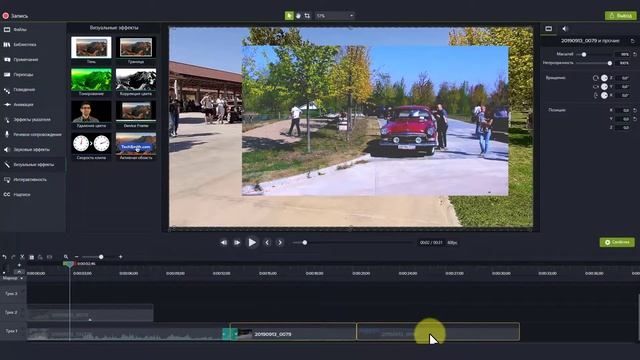640x360 pixels.
Task: Select the Remove a Color effect thumbnail
Action: pyautogui.click(x=91, y=111)
